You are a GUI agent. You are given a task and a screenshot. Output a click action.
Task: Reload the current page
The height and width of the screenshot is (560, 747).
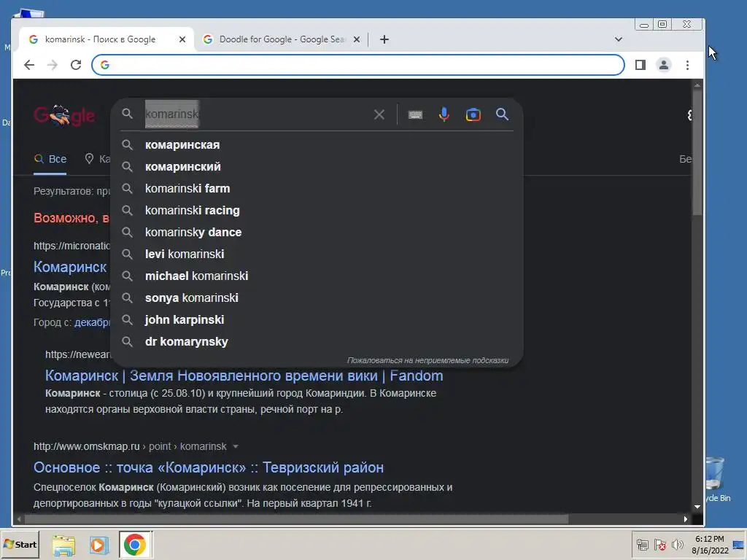(76, 65)
